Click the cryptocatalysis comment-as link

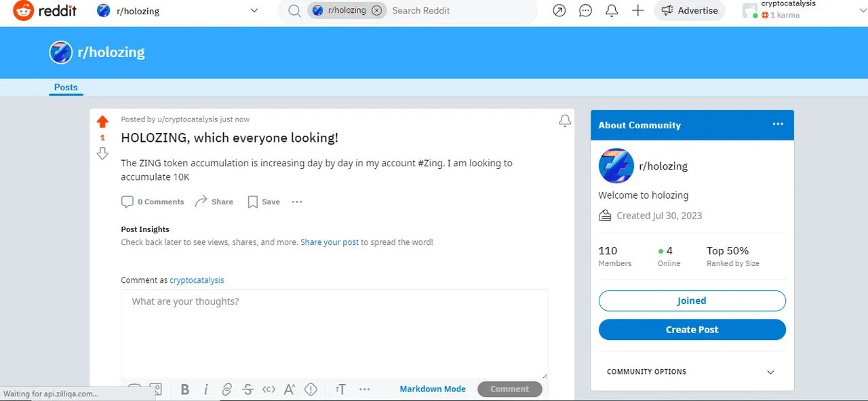click(x=197, y=280)
